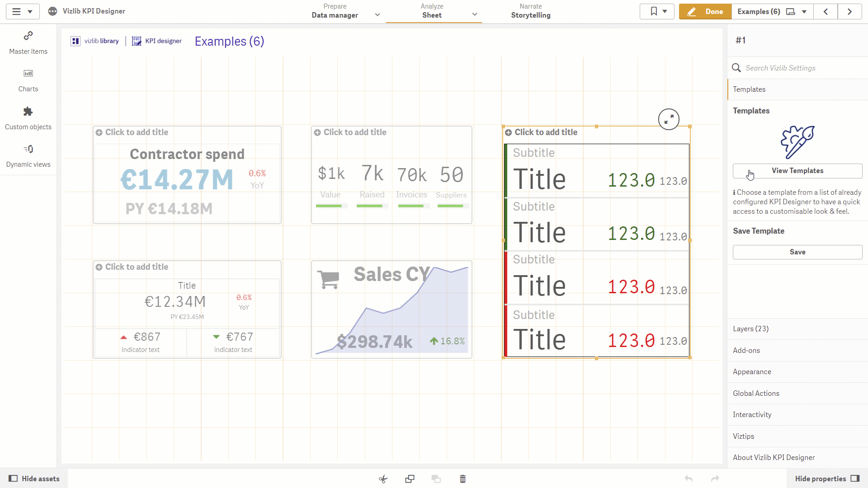Open Examples (6) sheet selector dropdown
868x488 pixels.
click(772, 12)
